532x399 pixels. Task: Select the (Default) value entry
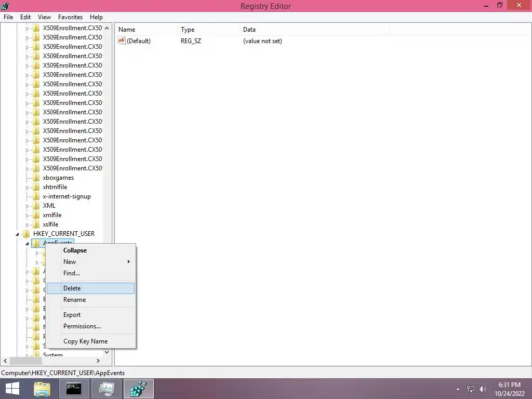point(138,41)
